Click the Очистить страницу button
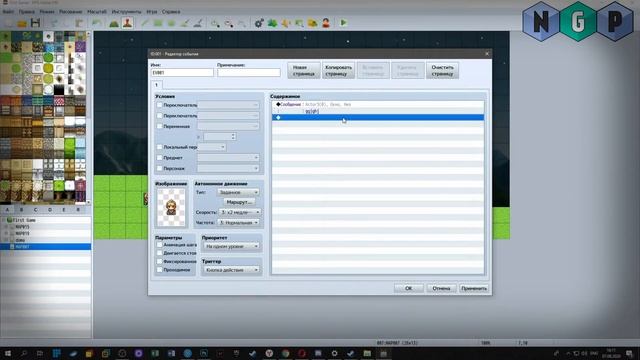Viewport: 640px width, 360px height. tap(442, 71)
